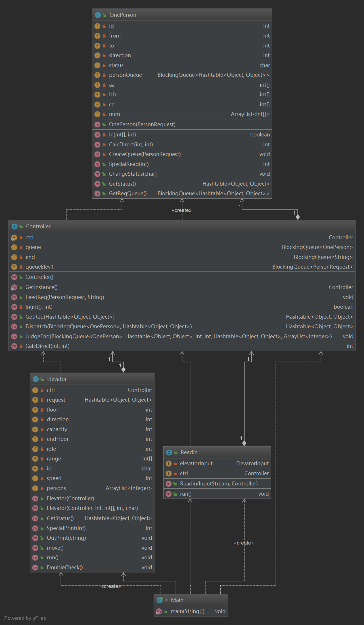Screen dimensions: 364x625
Task: Select the 'bb' int[] field
Action: pos(182,95)
